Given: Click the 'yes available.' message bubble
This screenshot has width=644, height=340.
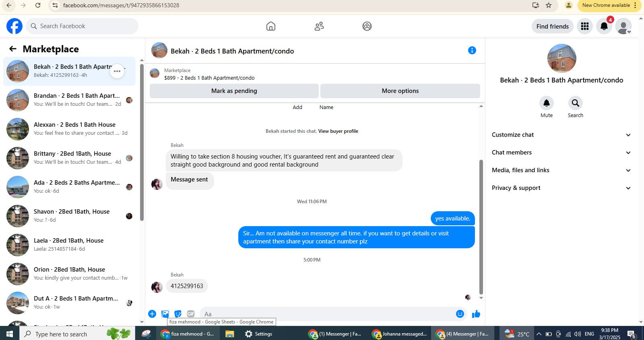Looking at the screenshot, I should tap(453, 218).
